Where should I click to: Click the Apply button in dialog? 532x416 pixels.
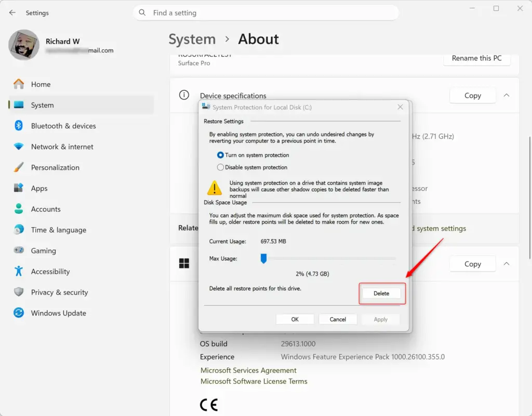pos(381,319)
